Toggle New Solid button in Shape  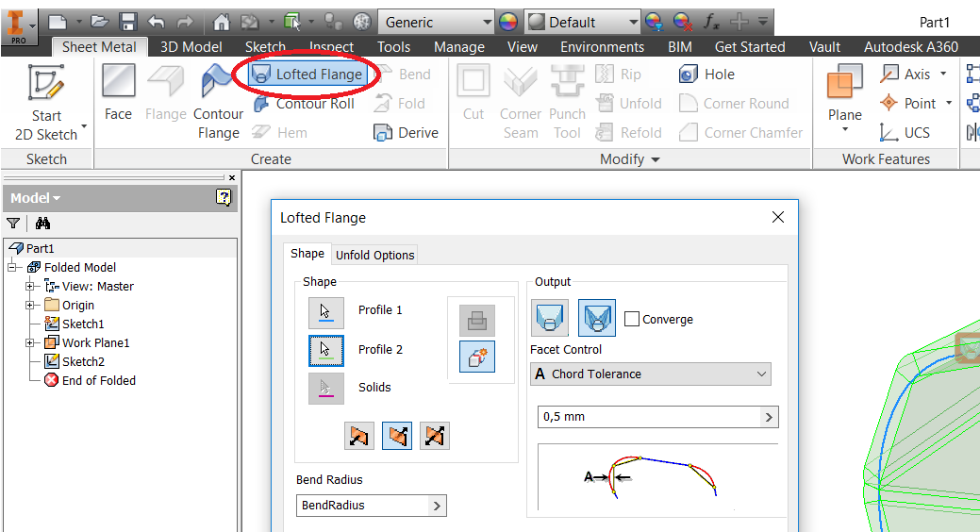(x=477, y=357)
